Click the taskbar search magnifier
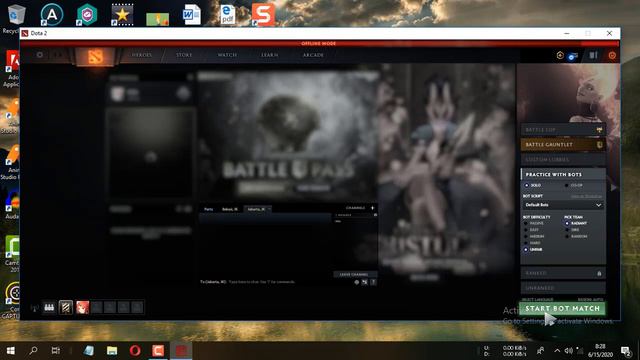Screen dimensions: 640x360 pos(33,351)
